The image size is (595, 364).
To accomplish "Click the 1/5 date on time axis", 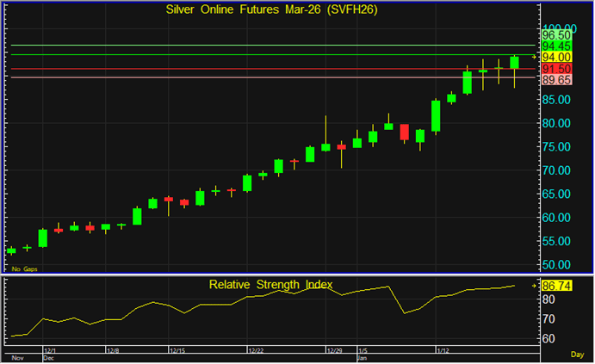I will pyautogui.click(x=365, y=351).
